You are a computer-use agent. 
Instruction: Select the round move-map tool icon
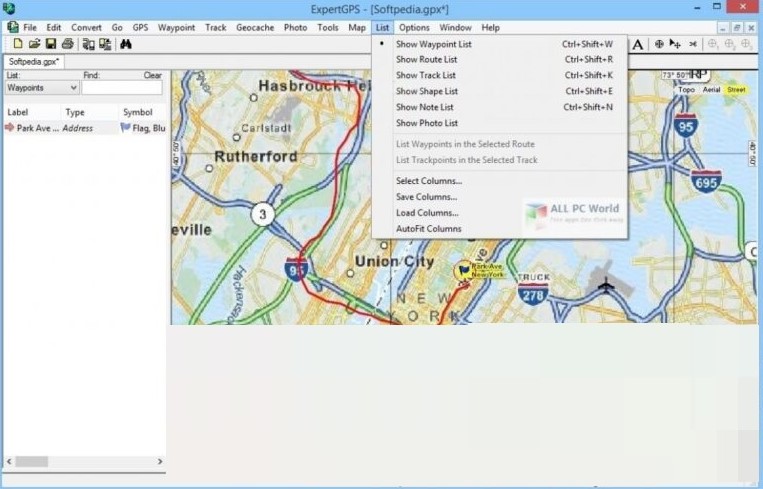click(x=659, y=44)
